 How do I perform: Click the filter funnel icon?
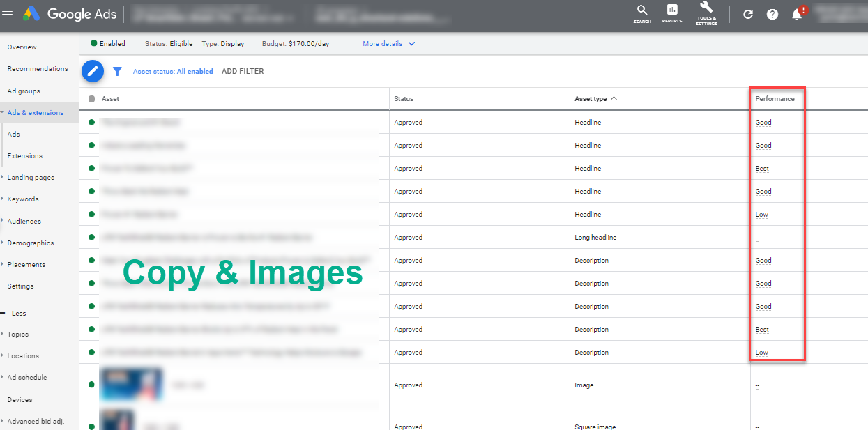pyautogui.click(x=117, y=71)
